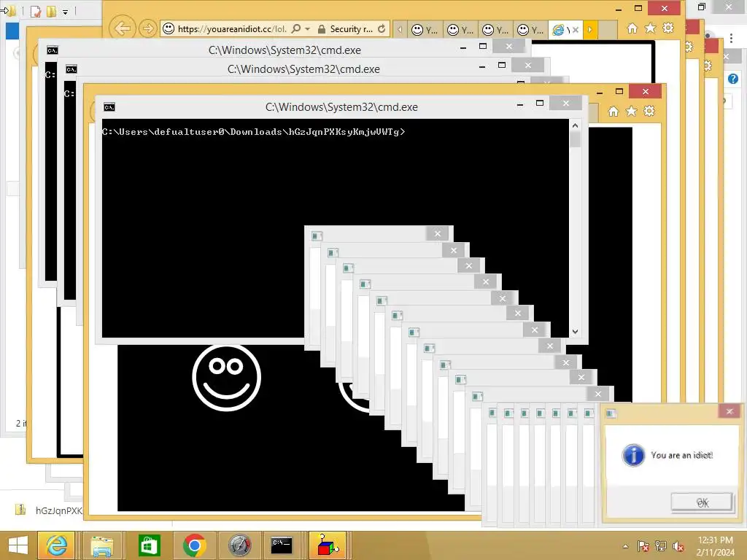Click the Favorites star in the middle IE window
The width and height of the screenshot is (747, 560).
click(x=631, y=112)
